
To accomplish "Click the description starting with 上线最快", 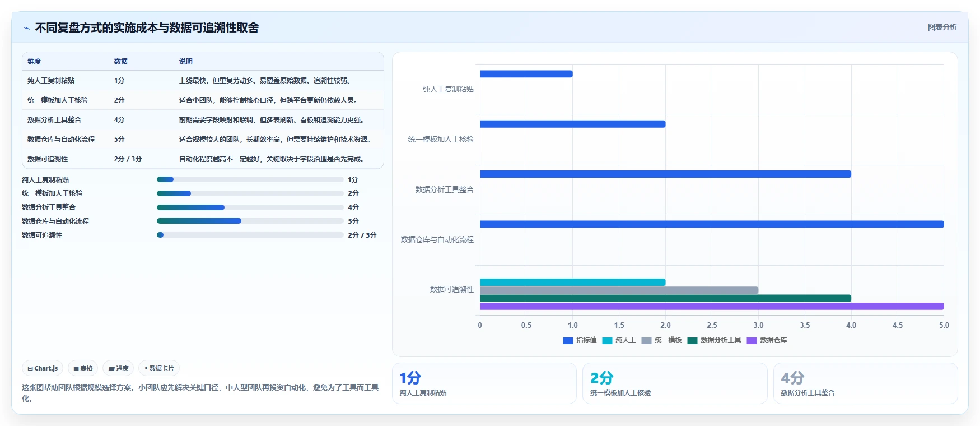I will click(265, 81).
